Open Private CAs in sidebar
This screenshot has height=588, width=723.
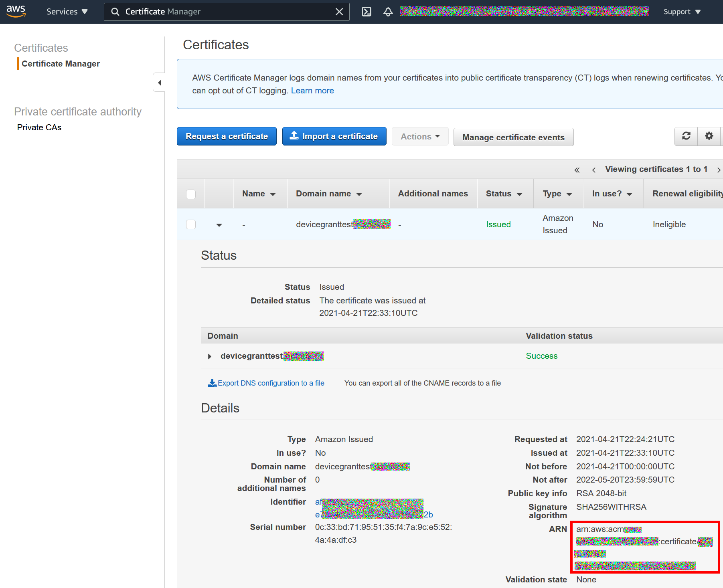(39, 127)
